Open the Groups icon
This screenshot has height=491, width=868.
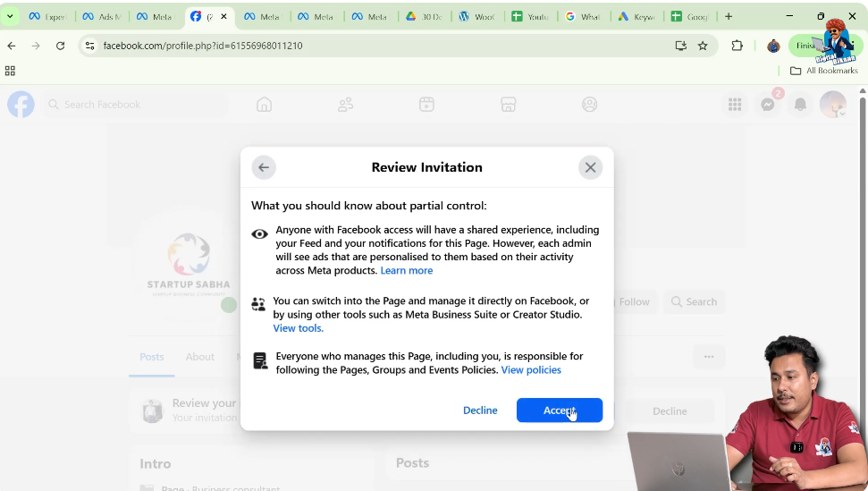pos(590,104)
